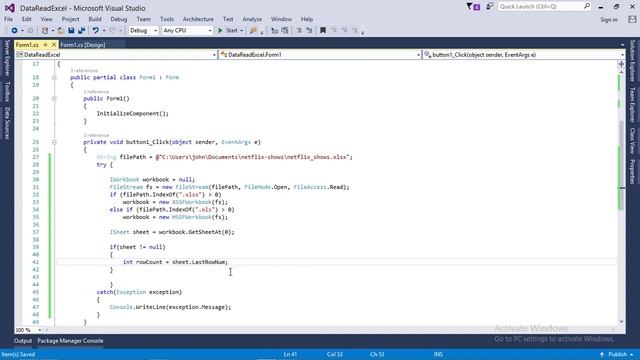Collapse the Form1 class outlining region
This screenshot has height=360, width=640.
pyautogui.click(x=54, y=77)
